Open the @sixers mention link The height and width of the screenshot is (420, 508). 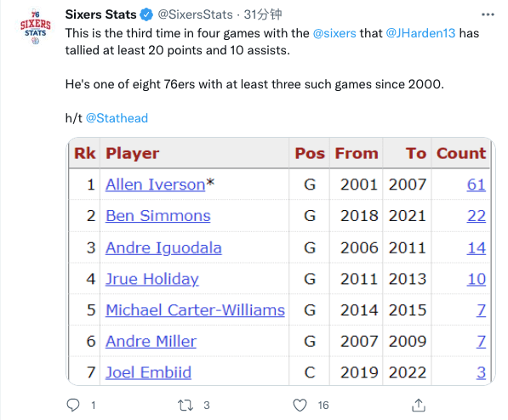(x=334, y=33)
